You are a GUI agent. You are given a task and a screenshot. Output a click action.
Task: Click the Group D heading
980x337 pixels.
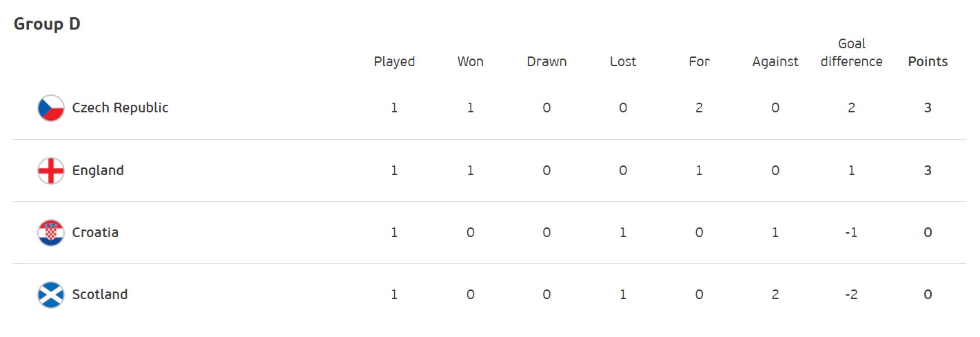[x=47, y=23]
